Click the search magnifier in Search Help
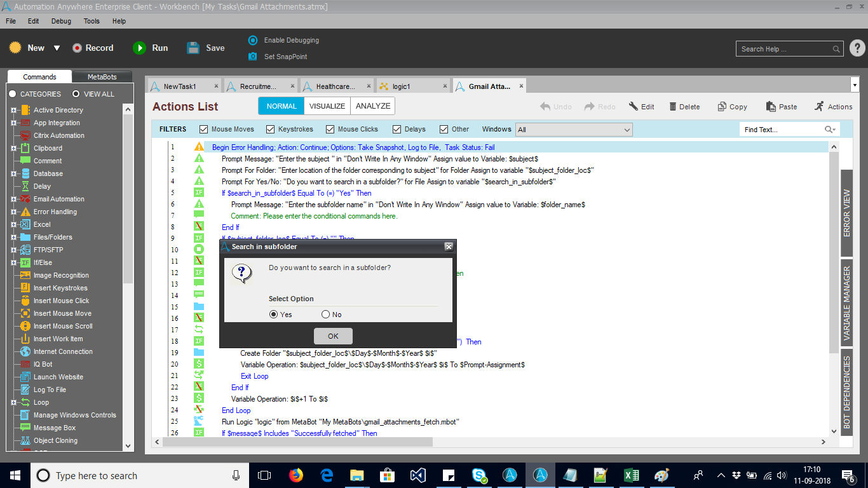Screen dimensions: 868x488 [837, 49]
